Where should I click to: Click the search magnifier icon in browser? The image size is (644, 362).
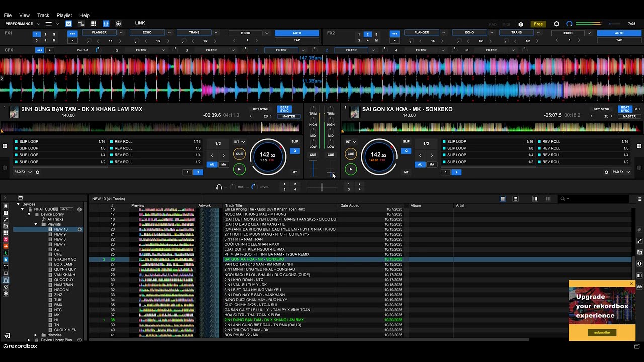coord(563,199)
